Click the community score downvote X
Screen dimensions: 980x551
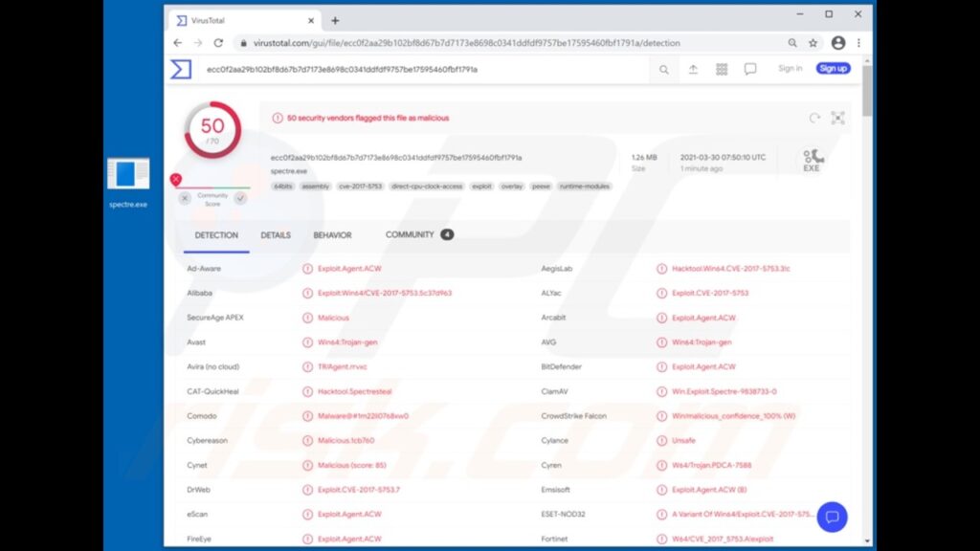click(185, 198)
